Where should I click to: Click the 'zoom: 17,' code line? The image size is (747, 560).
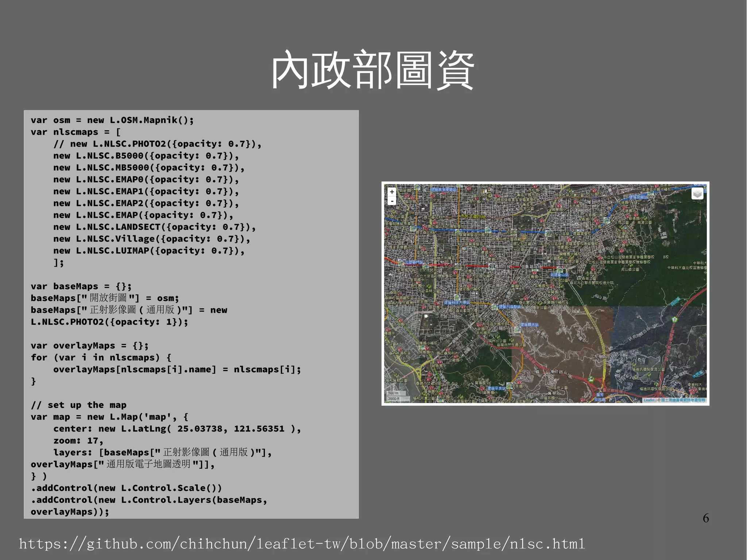(x=78, y=441)
